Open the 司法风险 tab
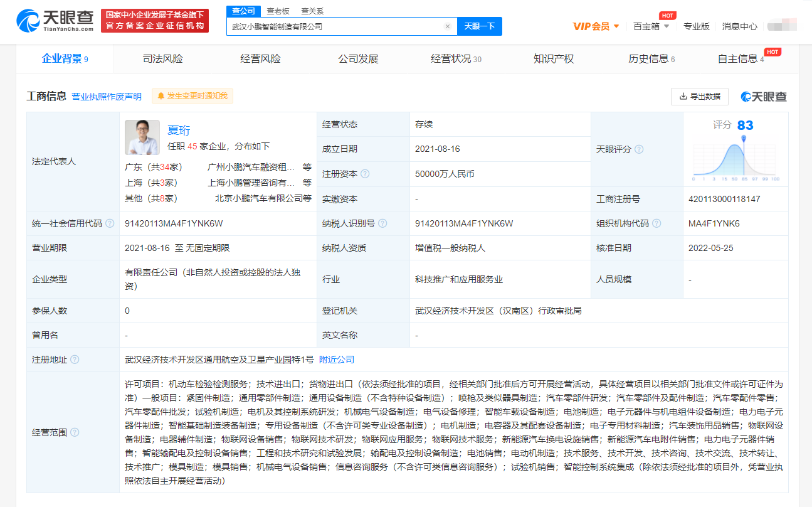Viewport: 812px width, 507px height. click(x=162, y=58)
